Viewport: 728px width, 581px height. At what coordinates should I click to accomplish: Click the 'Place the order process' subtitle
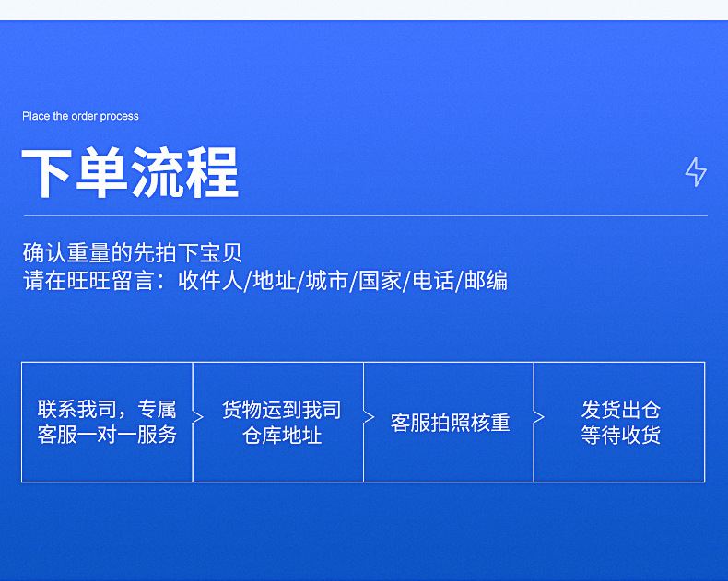click(x=80, y=116)
